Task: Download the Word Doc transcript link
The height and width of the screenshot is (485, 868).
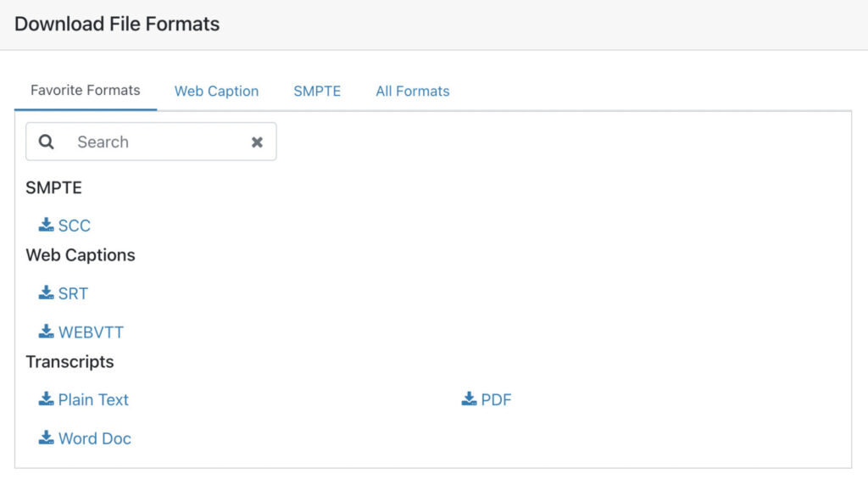Action: point(95,438)
